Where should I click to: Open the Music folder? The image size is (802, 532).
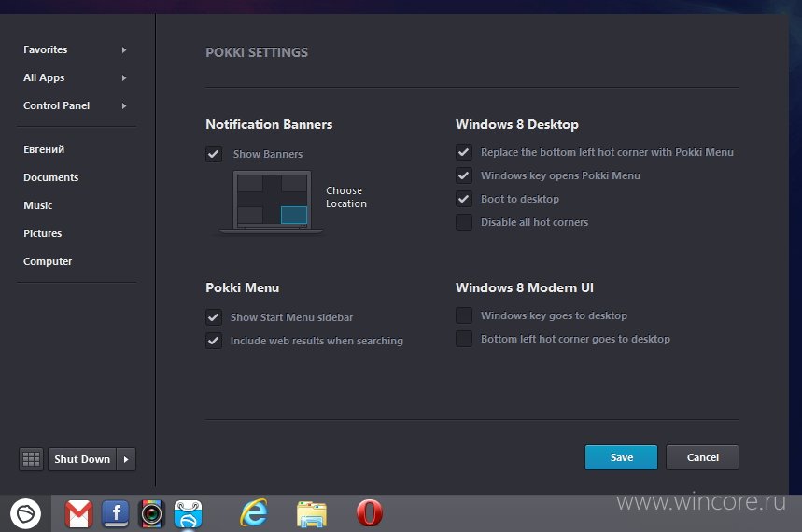coord(38,205)
